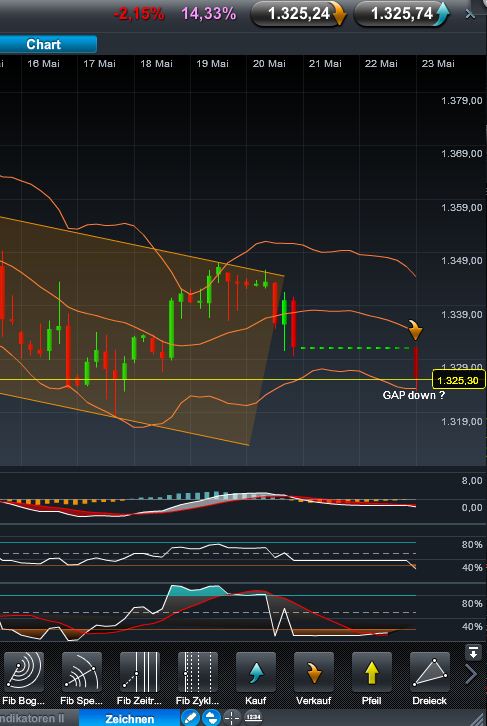Click the blue pencil edit icon
Viewport: 487px width, 726px height.
tap(190, 718)
